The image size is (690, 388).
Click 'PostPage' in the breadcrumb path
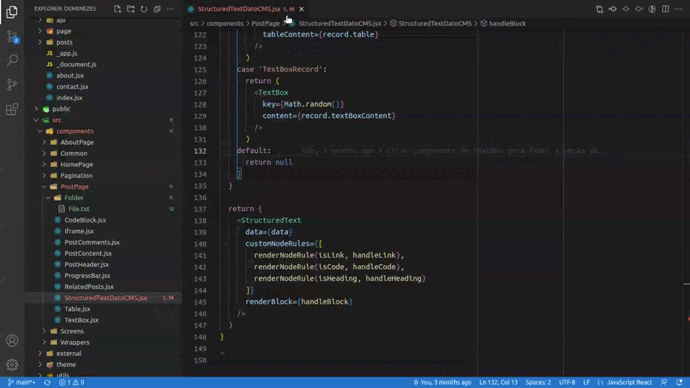pos(265,23)
